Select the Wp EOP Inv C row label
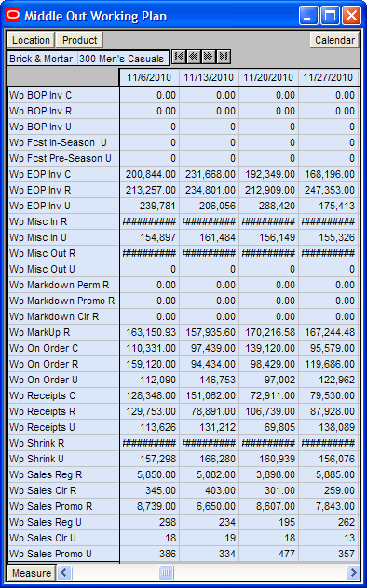Image resolution: width=367 pixels, height=588 pixels. point(63,174)
